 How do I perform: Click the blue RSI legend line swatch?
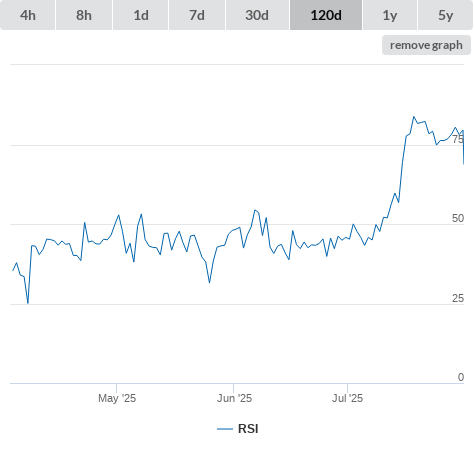pos(225,429)
